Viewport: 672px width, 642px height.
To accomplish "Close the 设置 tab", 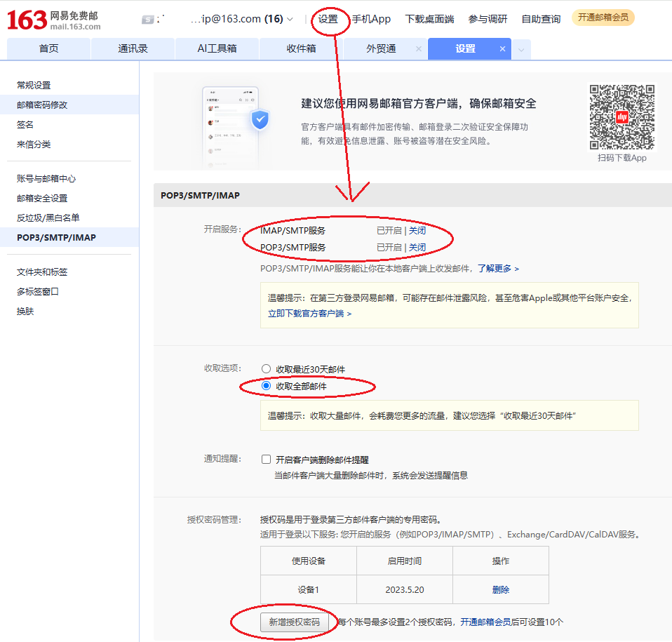I will click(x=502, y=49).
